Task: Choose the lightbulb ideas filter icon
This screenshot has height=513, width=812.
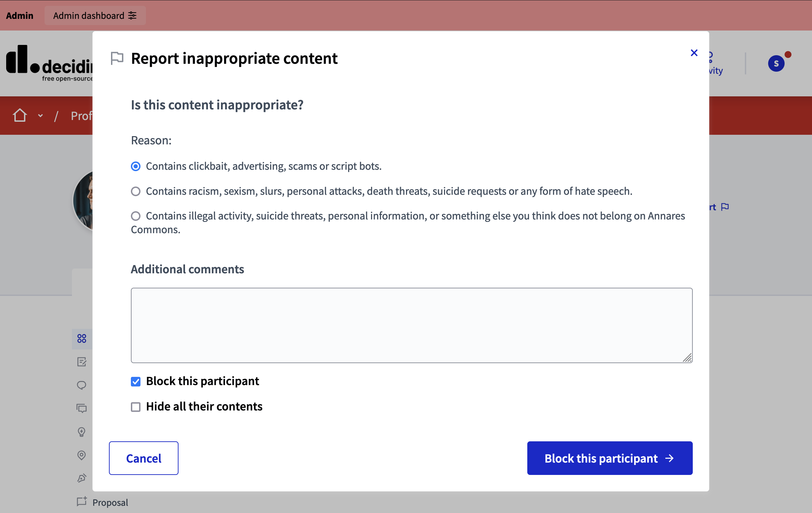Action: pyautogui.click(x=82, y=432)
